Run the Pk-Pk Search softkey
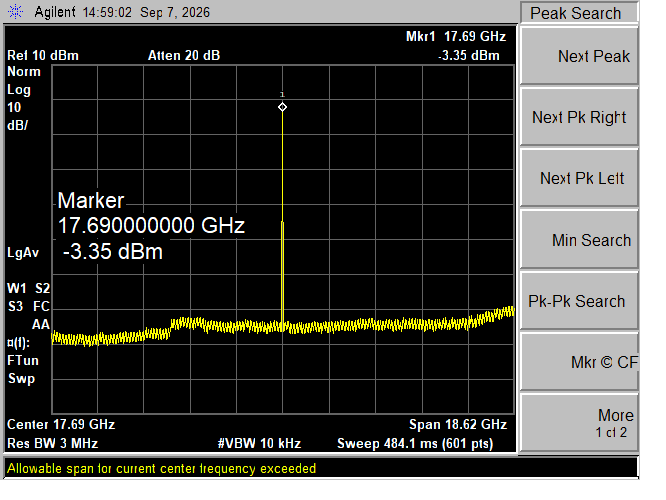 click(x=579, y=301)
